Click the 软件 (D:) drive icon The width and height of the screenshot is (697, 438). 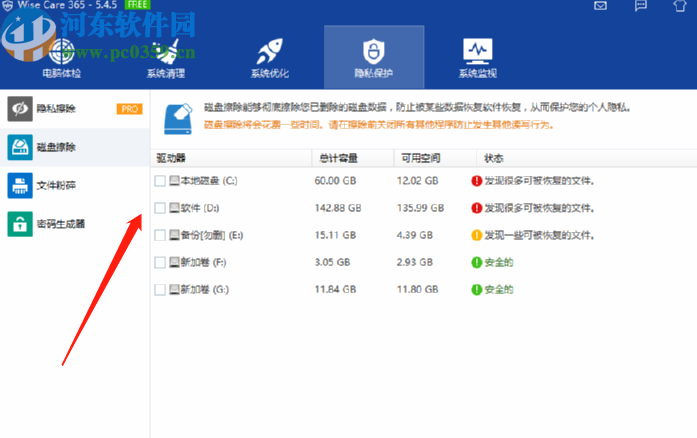coord(174,208)
